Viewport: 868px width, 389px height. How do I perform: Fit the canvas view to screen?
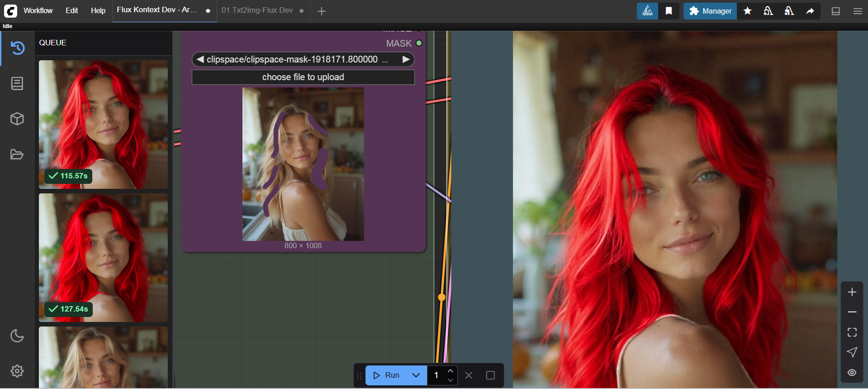pyautogui.click(x=852, y=332)
